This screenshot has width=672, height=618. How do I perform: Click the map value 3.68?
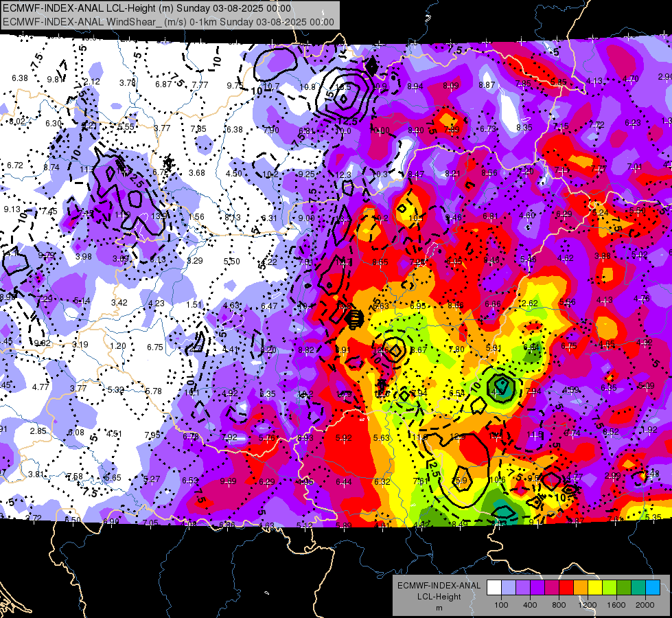tap(197, 173)
